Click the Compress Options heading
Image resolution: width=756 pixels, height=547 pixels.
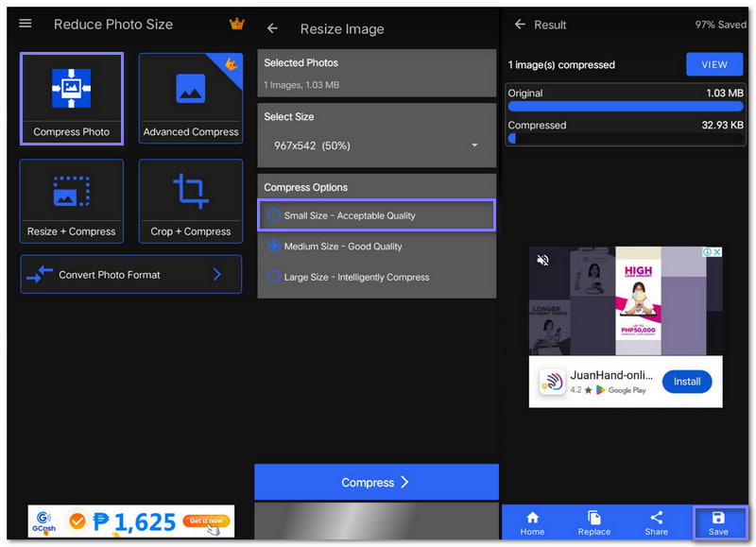click(305, 187)
